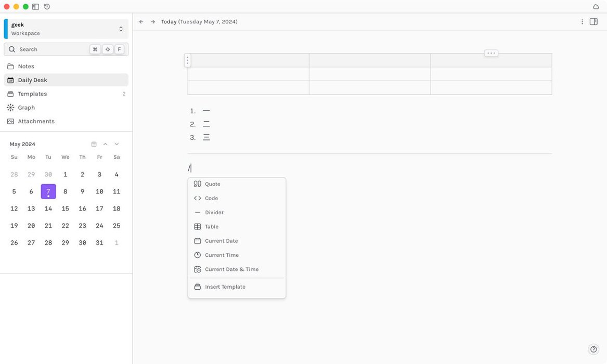Open the three-dot page options menu
The width and height of the screenshot is (607, 364).
[582, 22]
